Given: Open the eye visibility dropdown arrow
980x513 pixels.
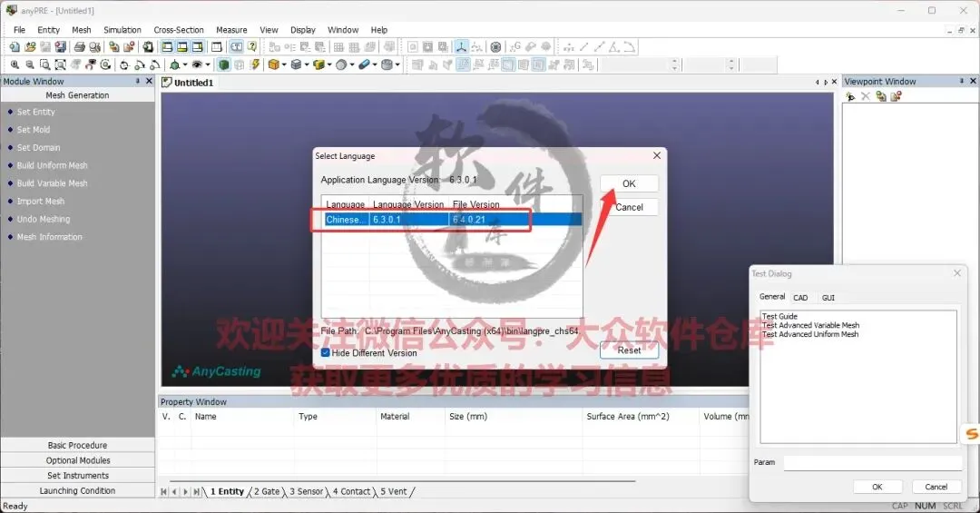Looking at the screenshot, I should click(x=208, y=64).
